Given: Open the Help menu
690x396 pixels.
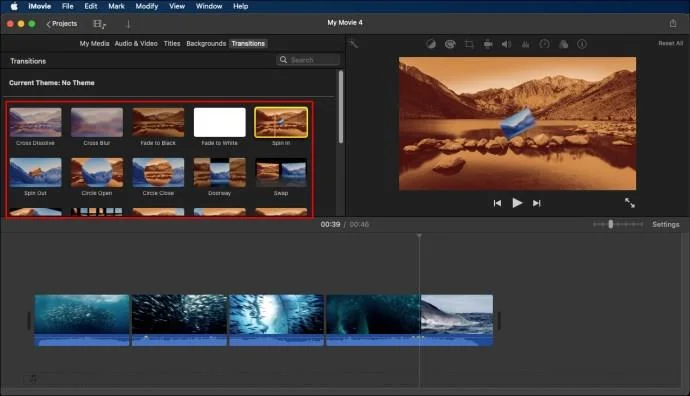Looking at the screenshot, I should click(x=240, y=6).
